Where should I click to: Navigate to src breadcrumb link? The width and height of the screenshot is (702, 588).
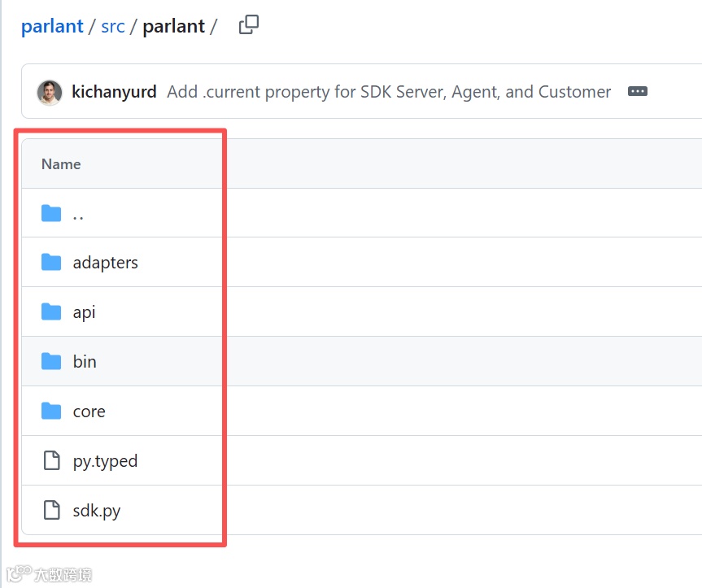pos(113,26)
